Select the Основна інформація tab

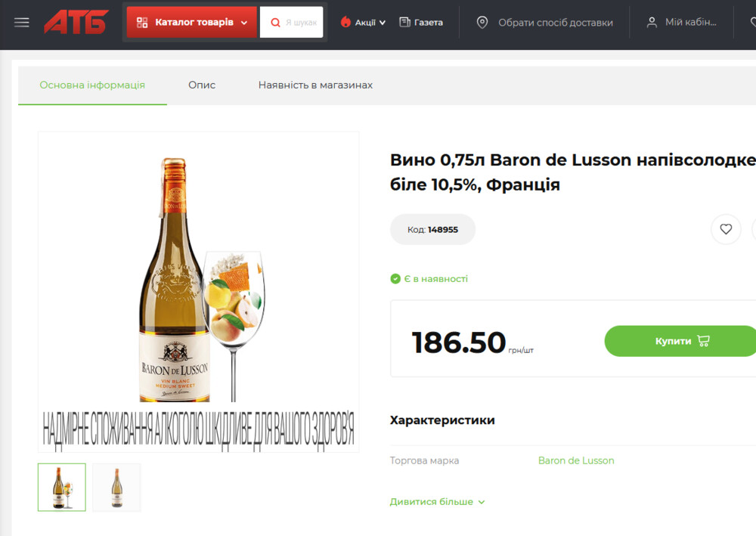click(x=92, y=85)
